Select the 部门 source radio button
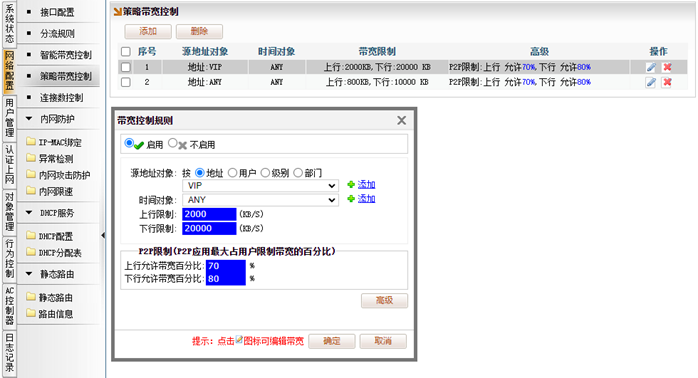Image resolution: width=698 pixels, height=378 pixels. pyautogui.click(x=298, y=173)
